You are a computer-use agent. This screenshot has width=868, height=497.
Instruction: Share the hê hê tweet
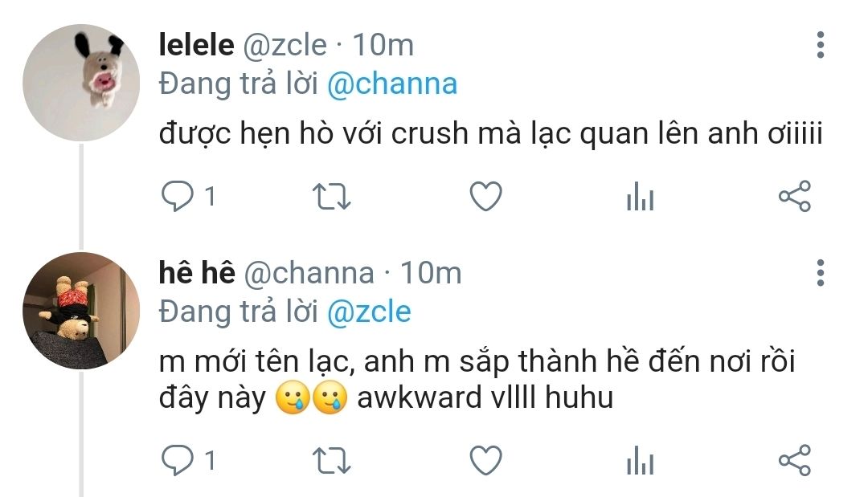(794, 461)
